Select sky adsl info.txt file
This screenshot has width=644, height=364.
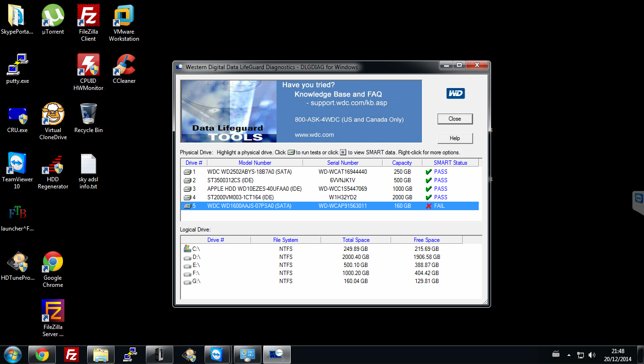[89, 171]
